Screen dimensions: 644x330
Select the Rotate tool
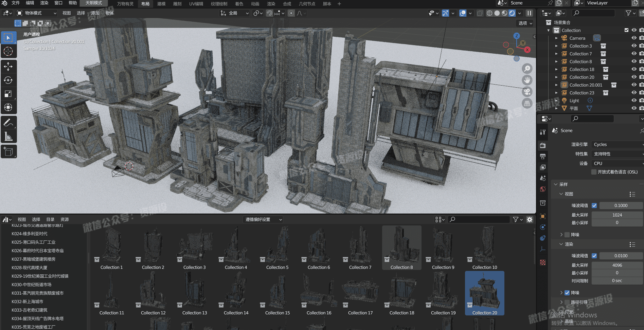point(8,80)
